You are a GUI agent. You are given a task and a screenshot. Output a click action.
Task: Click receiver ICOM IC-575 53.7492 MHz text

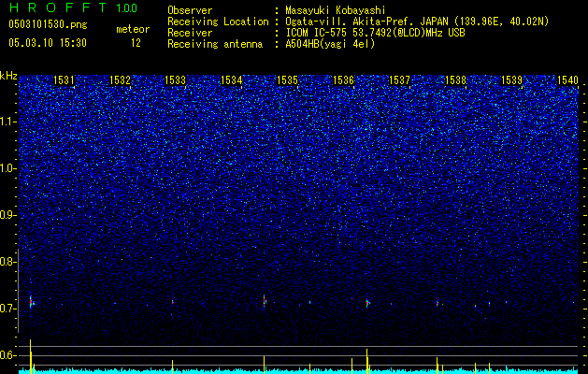375,33
